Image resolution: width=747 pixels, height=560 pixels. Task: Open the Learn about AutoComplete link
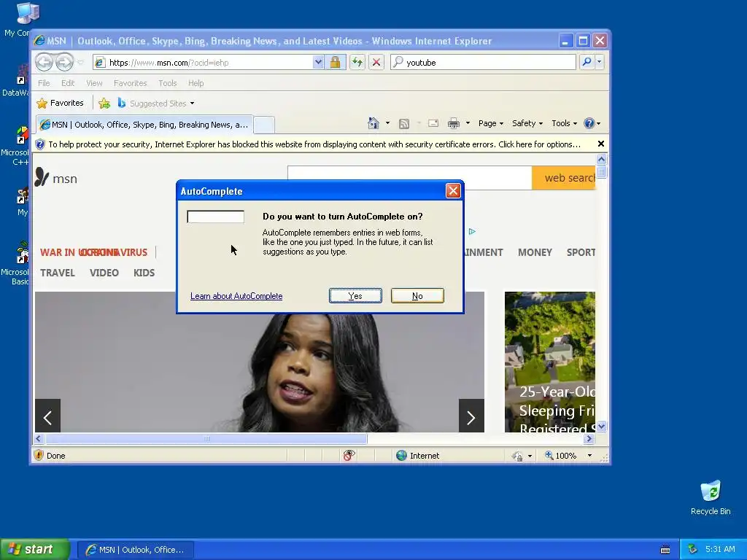click(236, 296)
